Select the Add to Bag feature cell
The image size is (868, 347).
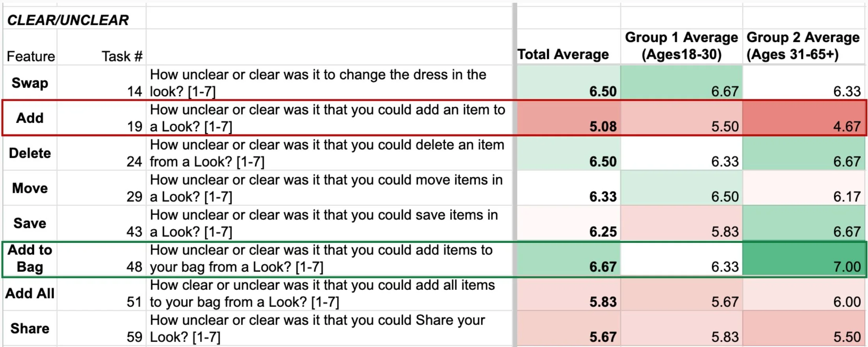(30, 258)
